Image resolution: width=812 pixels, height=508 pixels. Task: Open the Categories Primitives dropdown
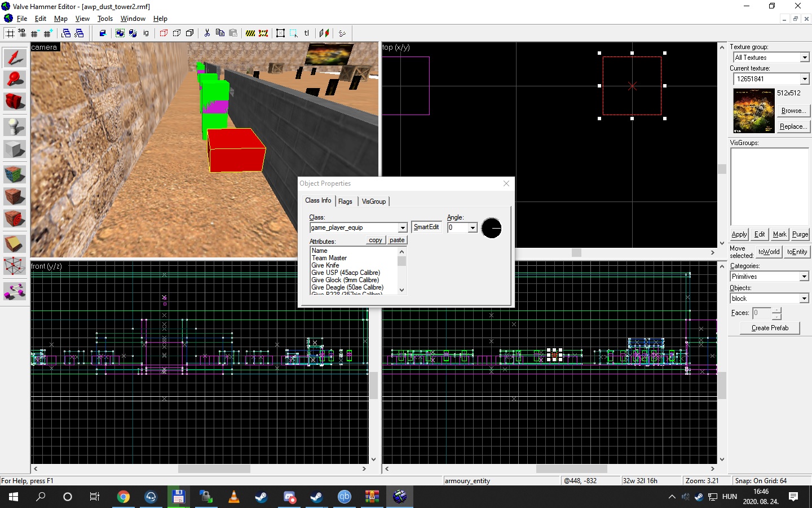pos(804,277)
